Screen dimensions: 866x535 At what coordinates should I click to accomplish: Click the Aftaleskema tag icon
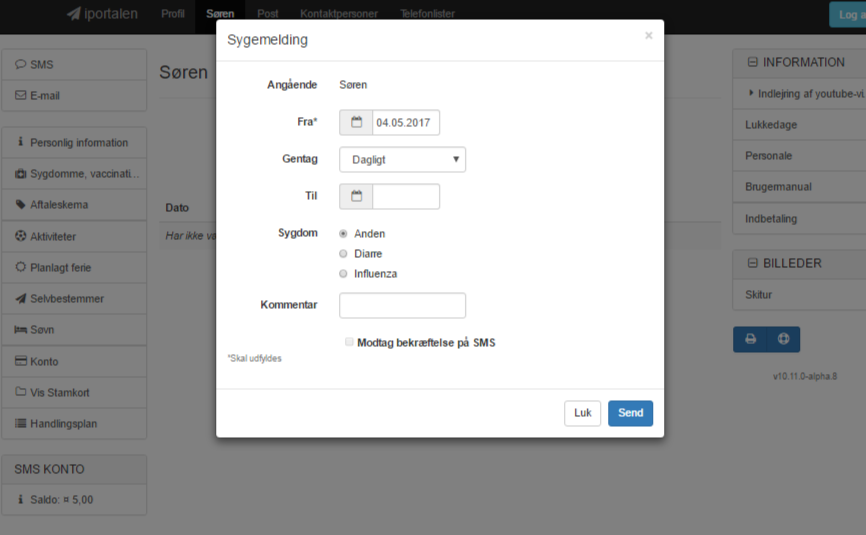coord(20,204)
